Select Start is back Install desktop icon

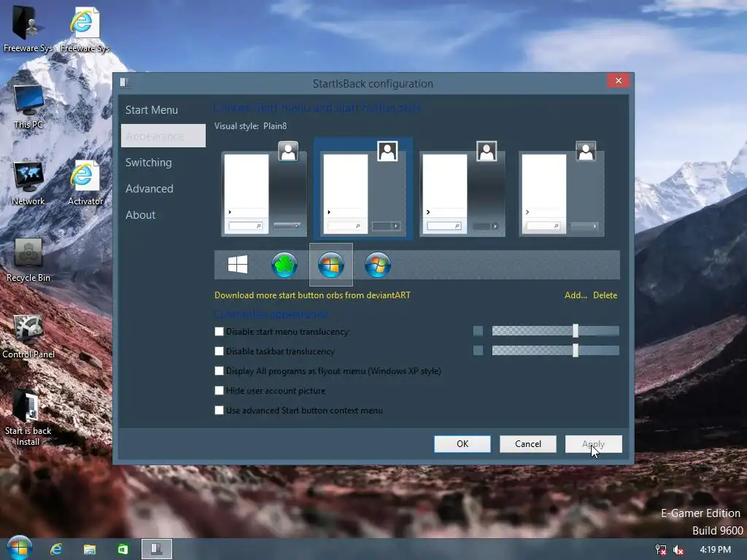(x=28, y=418)
